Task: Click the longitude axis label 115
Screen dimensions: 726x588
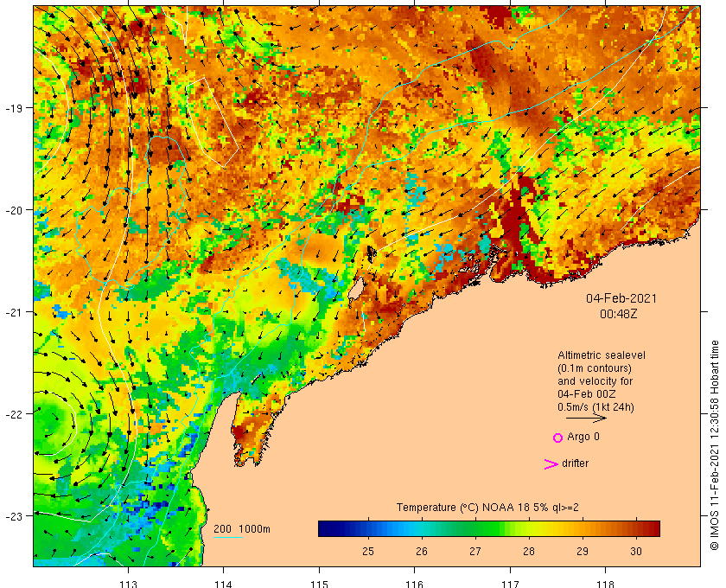Action: [319, 584]
